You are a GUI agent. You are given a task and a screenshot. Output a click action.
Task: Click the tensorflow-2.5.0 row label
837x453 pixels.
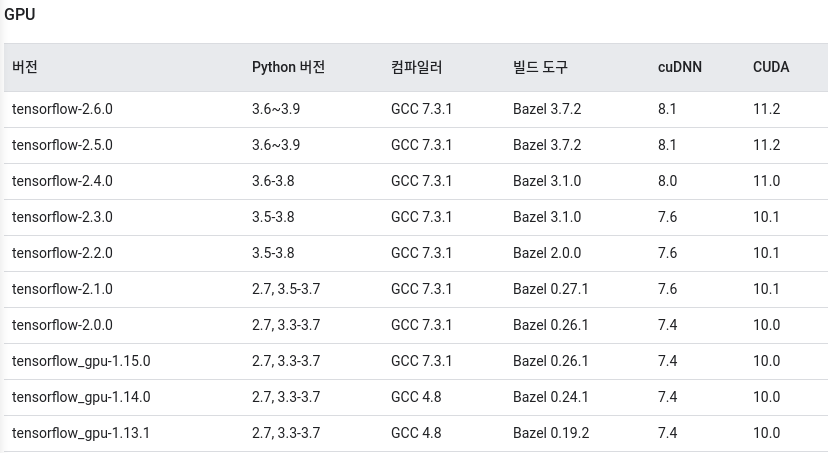point(62,145)
